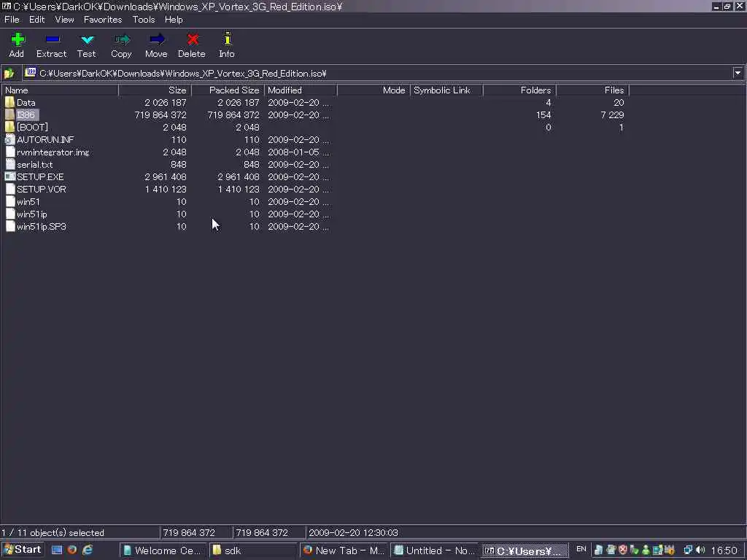
Task: Open the Info tool
Action: coord(228,39)
